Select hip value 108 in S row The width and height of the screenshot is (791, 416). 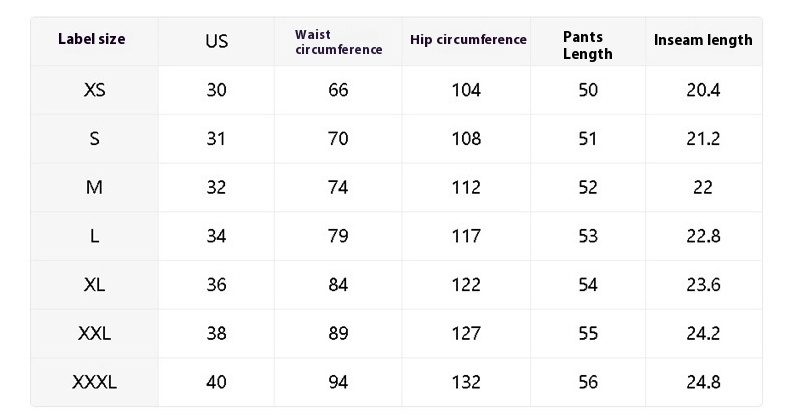pyautogui.click(x=466, y=139)
